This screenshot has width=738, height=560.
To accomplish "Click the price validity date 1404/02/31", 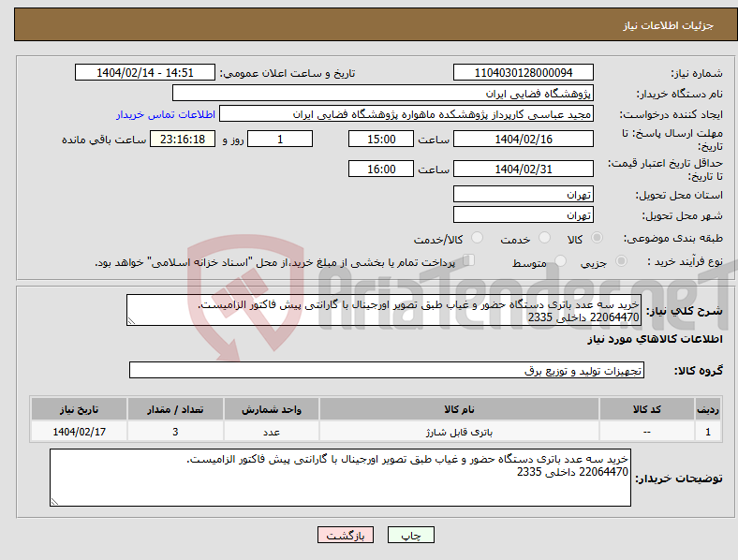I will (523, 169).
